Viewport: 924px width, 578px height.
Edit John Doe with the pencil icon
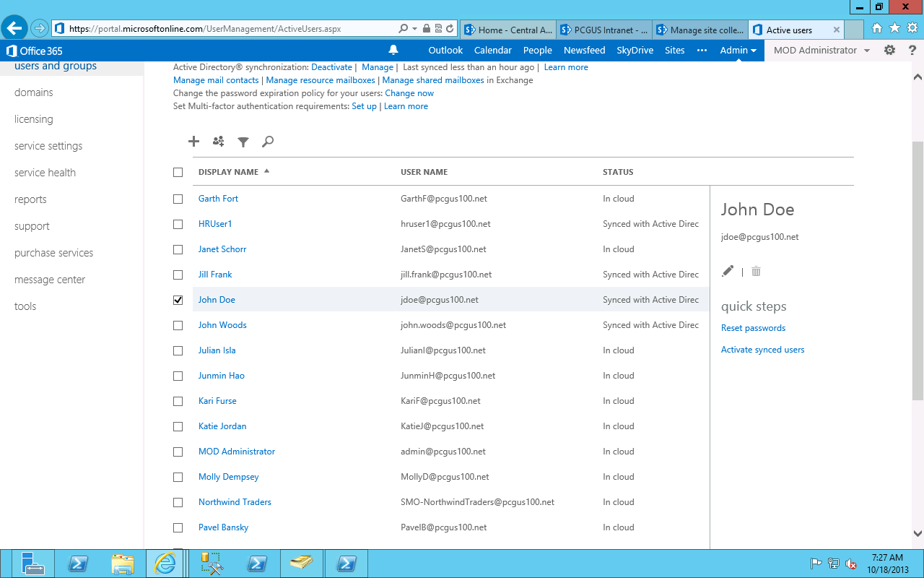[x=728, y=271]
